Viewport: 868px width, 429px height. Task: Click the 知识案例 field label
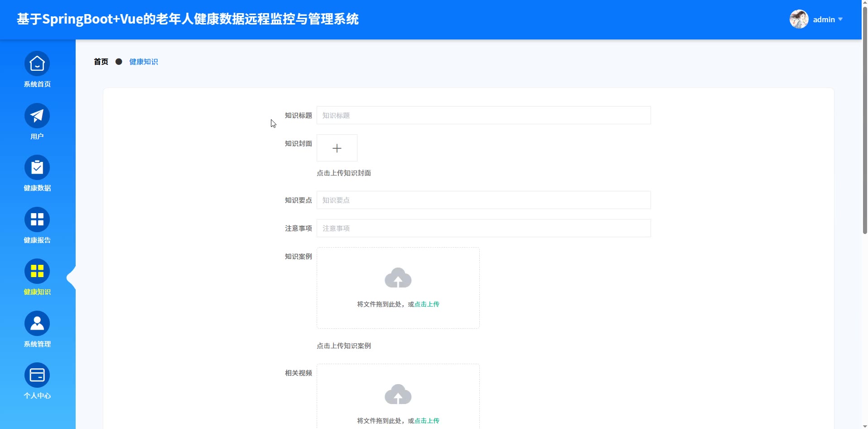click(x=299, y=257)
